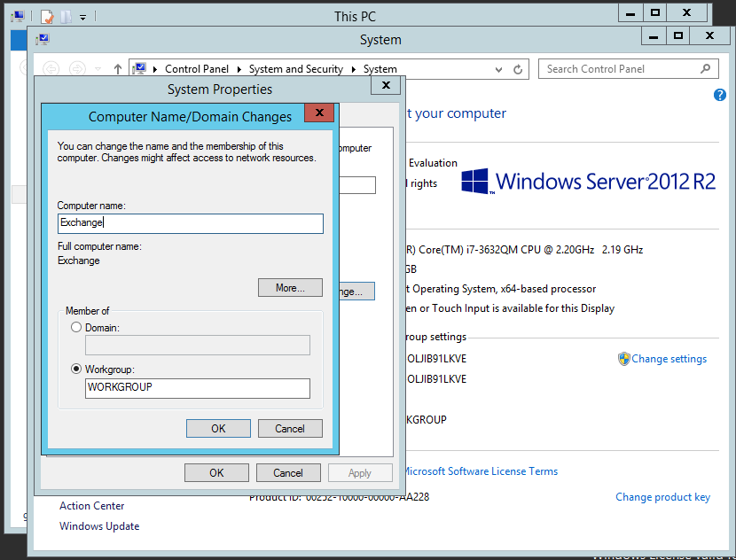Image resolution: width=736 pixels, height=560 pixels.
Task: Click the processor info text line
Action: coord(524,250)
